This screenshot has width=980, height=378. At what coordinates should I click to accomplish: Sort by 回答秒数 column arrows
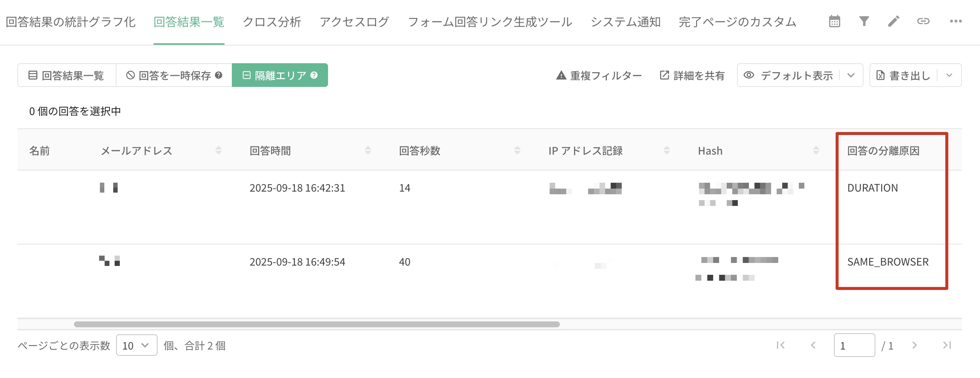pos(517,151)
